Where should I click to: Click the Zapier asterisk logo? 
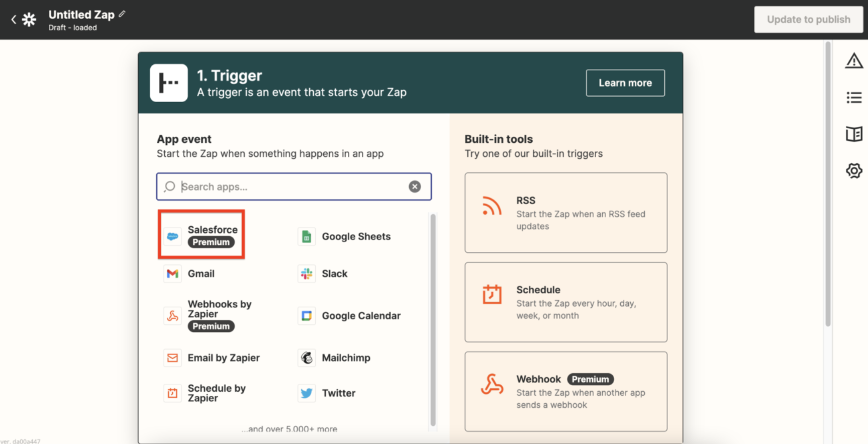point(29,20)
